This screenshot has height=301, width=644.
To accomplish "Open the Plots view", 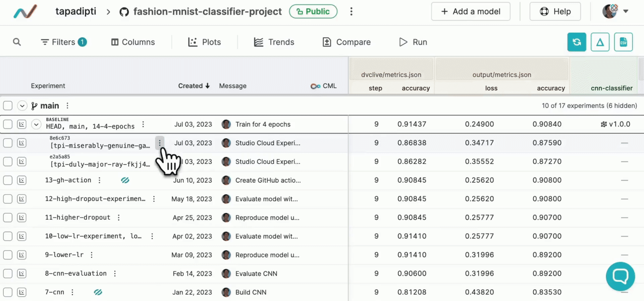I will pos(204,42).
